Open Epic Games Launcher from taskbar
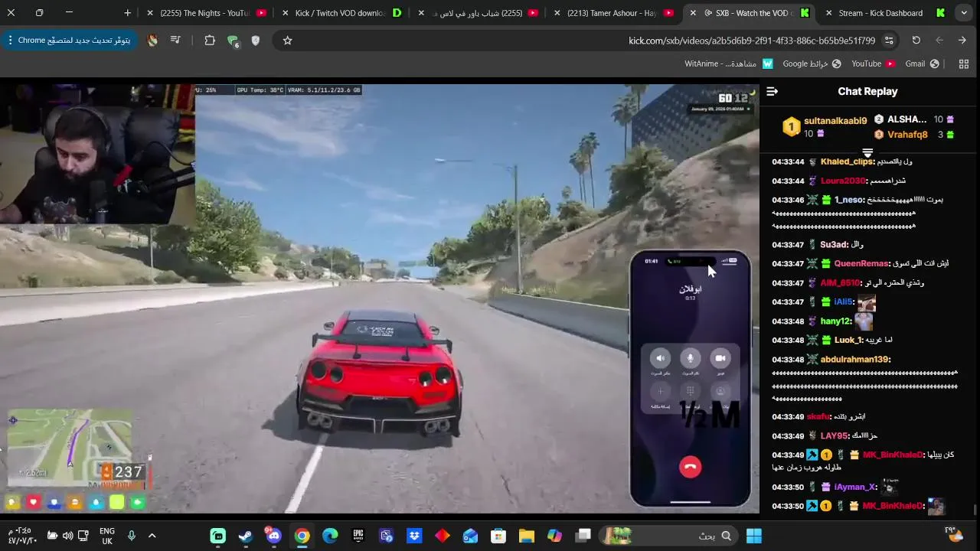The image size is (980, 551). [x=358, y=536]
